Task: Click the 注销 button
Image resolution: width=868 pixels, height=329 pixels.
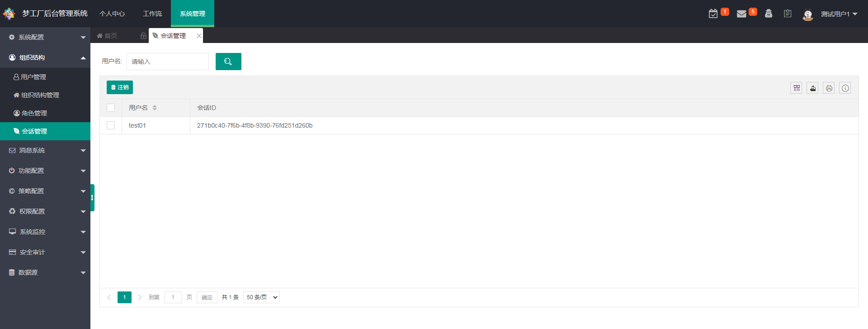Action: pos(120,87)
